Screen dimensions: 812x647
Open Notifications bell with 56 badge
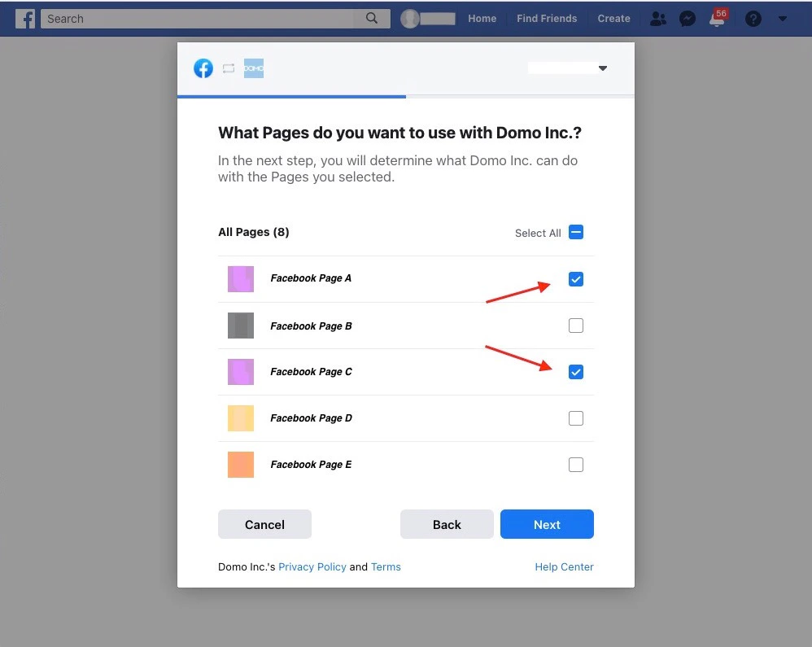[x=718, y=18]
